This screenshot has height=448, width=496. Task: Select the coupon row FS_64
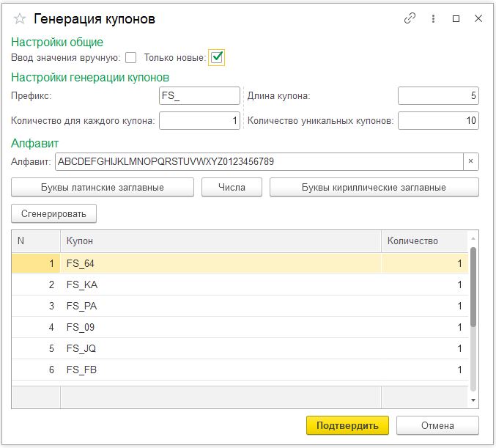pos(240,263)
